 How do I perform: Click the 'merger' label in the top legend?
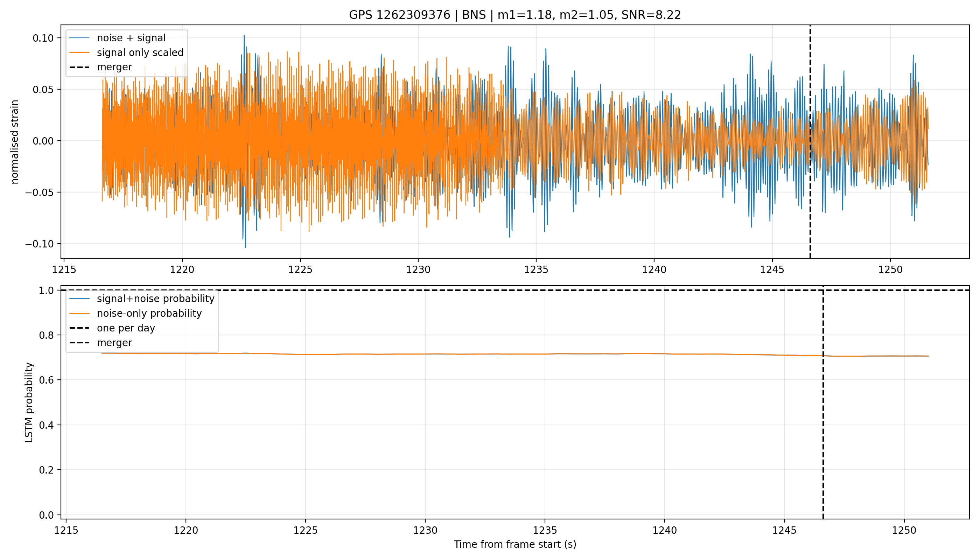point(114,67)
